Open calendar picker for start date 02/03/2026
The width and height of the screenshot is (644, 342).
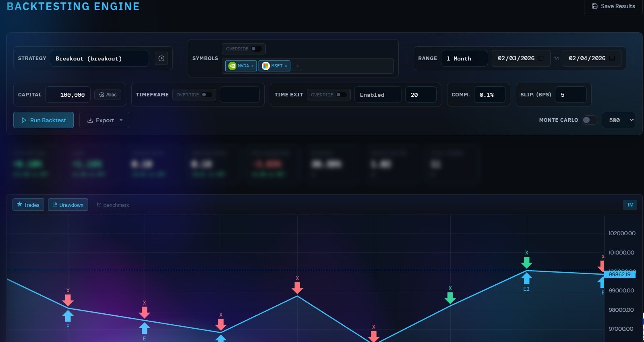541,58
